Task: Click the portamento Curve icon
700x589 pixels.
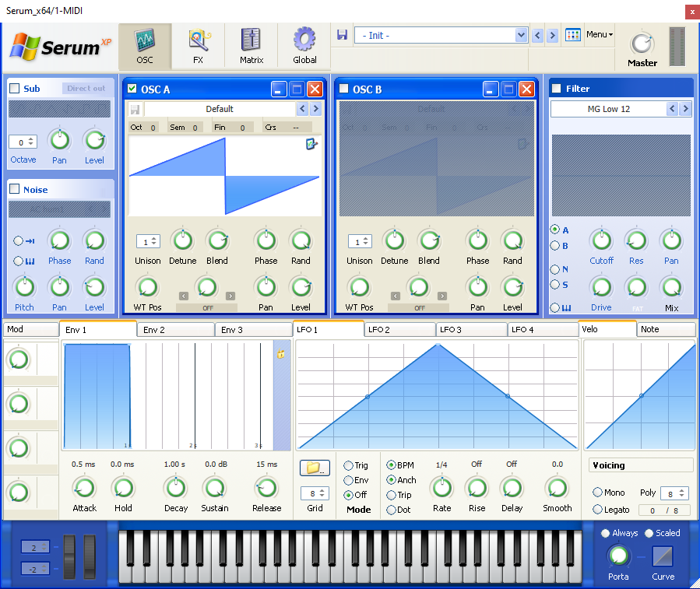Action: tap(663, 556)
